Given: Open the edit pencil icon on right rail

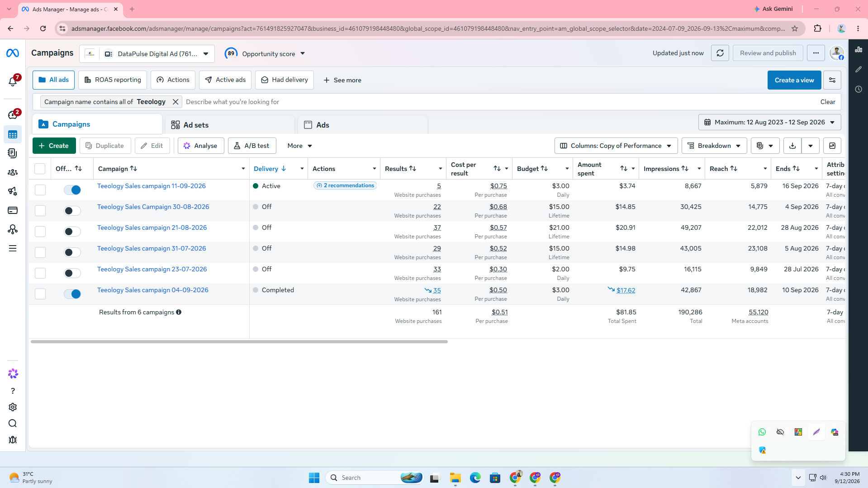Looking at the screenshot, I should [858, 69].
